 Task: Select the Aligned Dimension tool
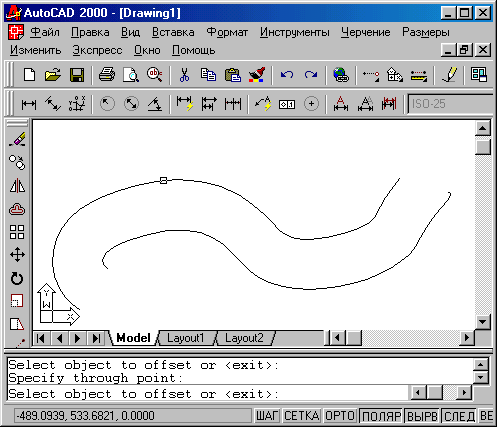click(53, 104)
